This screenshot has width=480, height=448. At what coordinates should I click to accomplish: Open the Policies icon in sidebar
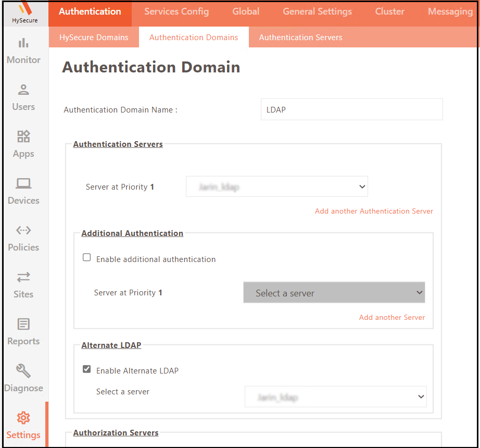pyautogui.click(x=23, y=230)
